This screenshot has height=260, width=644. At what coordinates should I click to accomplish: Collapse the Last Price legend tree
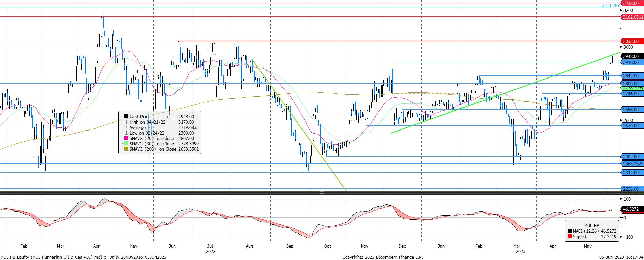pyautogui.click(x=122, y=116)
